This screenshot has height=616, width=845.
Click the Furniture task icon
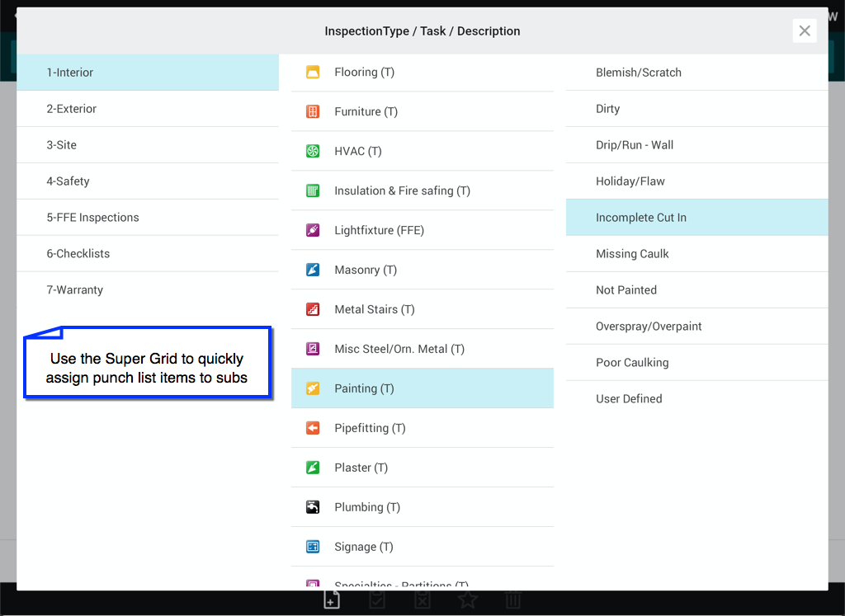click(x=313, y=112)
